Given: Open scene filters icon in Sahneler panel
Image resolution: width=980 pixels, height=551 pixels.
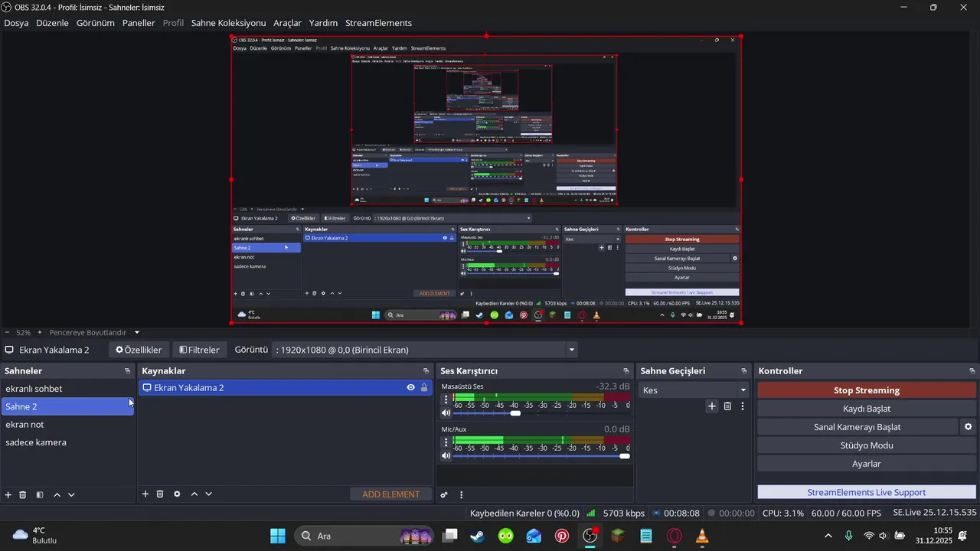Looking at the screenshot, I should click(40, 495).
